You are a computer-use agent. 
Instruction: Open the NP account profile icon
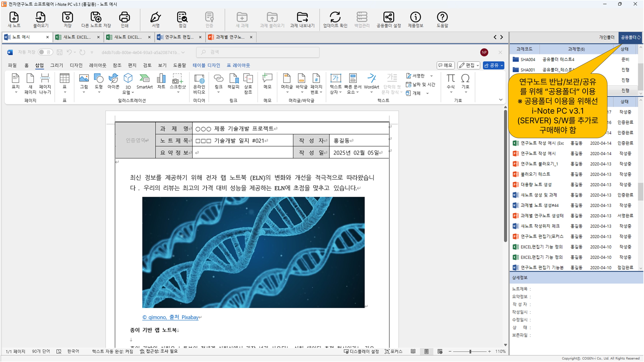coord(484,52)
